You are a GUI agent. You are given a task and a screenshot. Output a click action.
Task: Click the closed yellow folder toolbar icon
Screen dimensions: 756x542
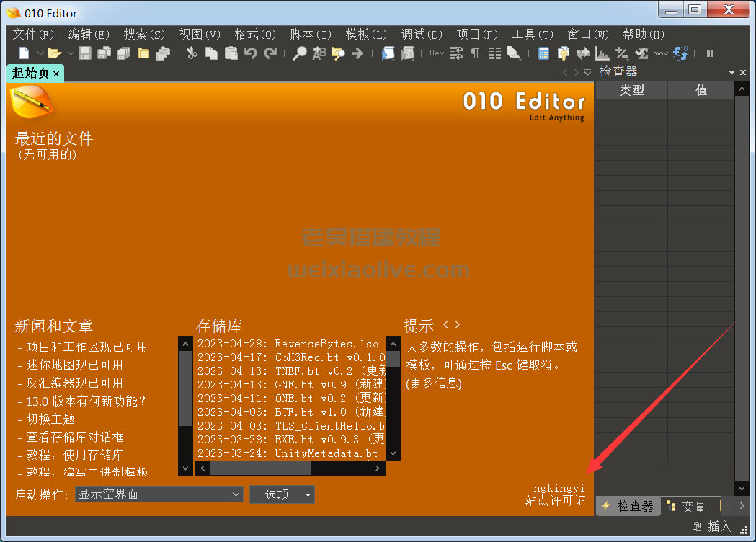click(x=143, y=53)
